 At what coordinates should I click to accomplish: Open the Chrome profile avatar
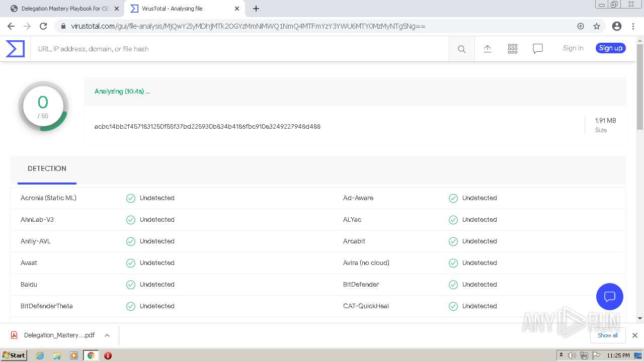tap(617, 26)
